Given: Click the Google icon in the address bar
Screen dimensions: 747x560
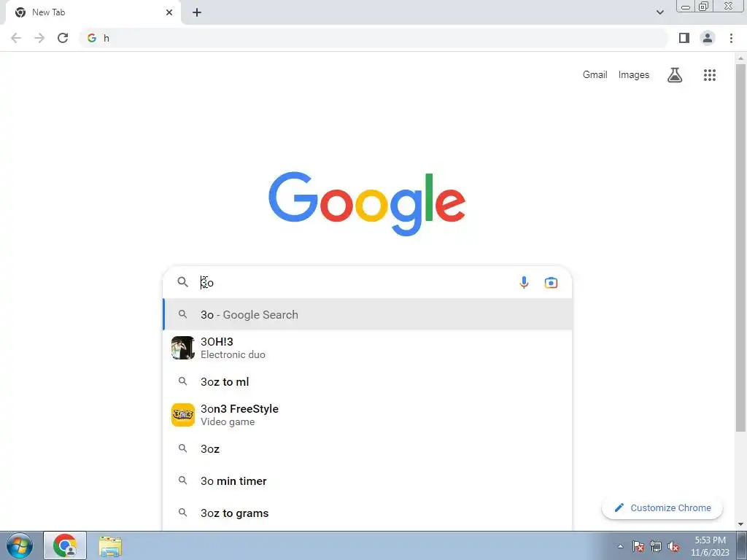Looking at the screenshot, I should point(91,38).
